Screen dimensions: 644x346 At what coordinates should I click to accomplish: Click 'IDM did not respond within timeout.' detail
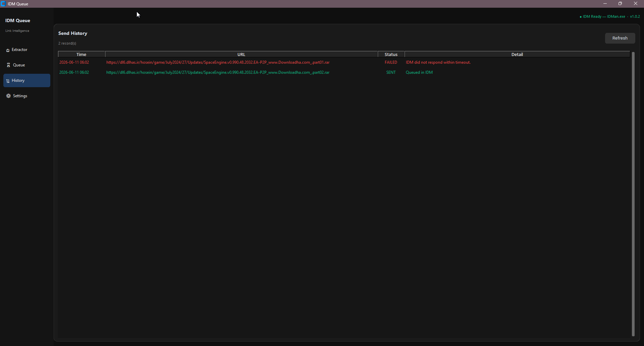pyautogui.click(x=438, y=62)
